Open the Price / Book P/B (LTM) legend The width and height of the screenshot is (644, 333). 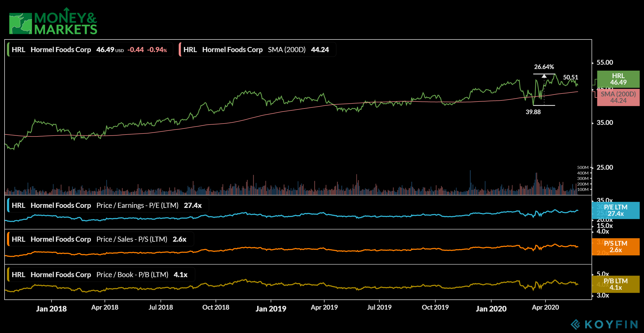point(101,275)
